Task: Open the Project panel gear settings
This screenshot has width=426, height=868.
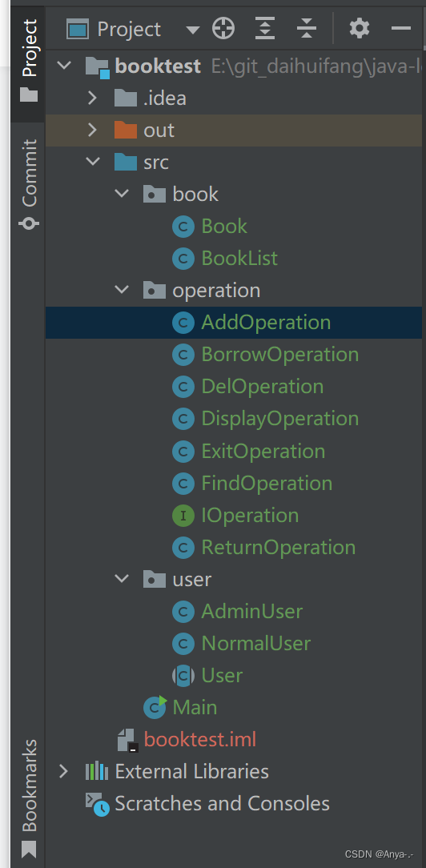Action: point(359,28)
